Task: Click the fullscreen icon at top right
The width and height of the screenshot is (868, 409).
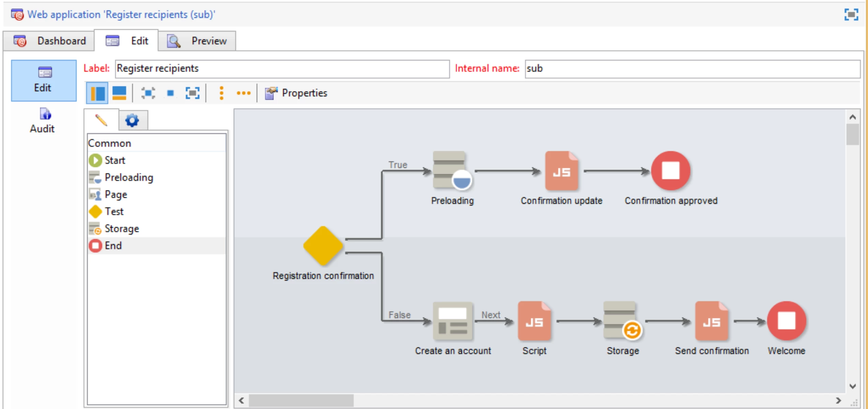Action: click(851, 15)
